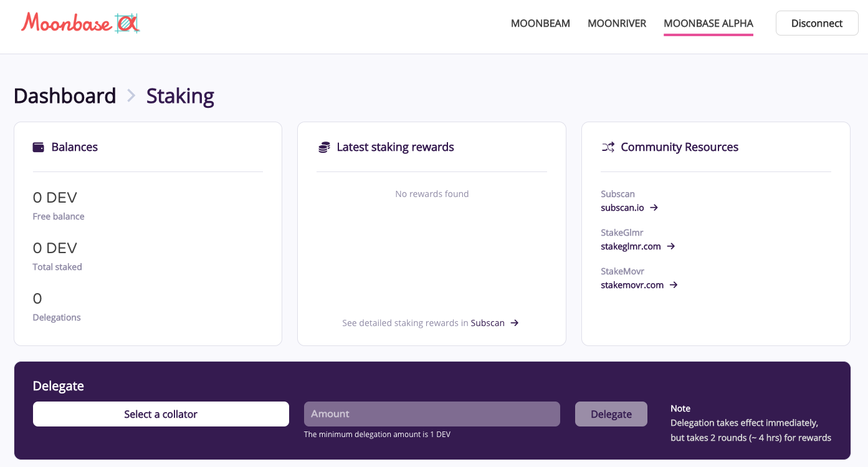Viewport: 868px width, 467px height.
Task: Click the StakeMovr resource label
Action: point(622,271)
